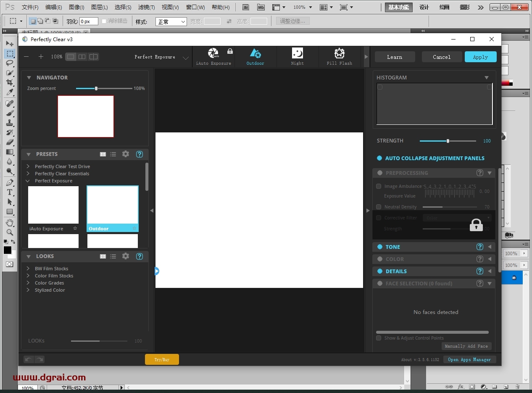Collapse the Histogram panel
Viewport: 532px width, 393px height.
[x=487, y=78]
